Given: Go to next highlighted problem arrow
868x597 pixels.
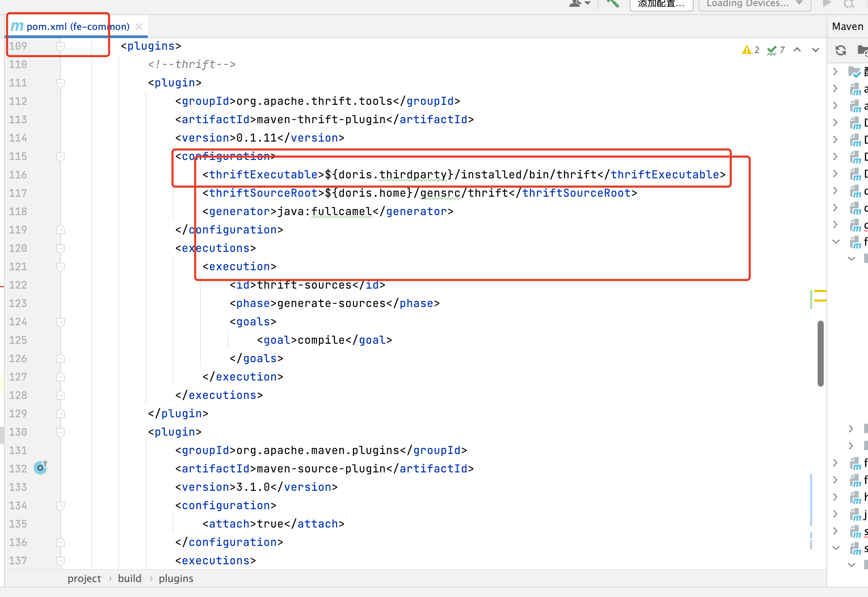Looking at the screenshot, I should point(815,50).
